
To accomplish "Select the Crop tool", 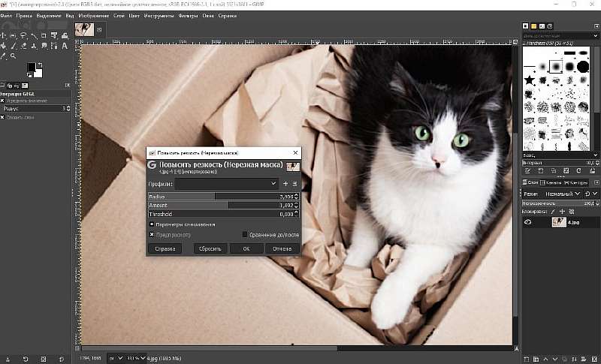I will point(44,35).
